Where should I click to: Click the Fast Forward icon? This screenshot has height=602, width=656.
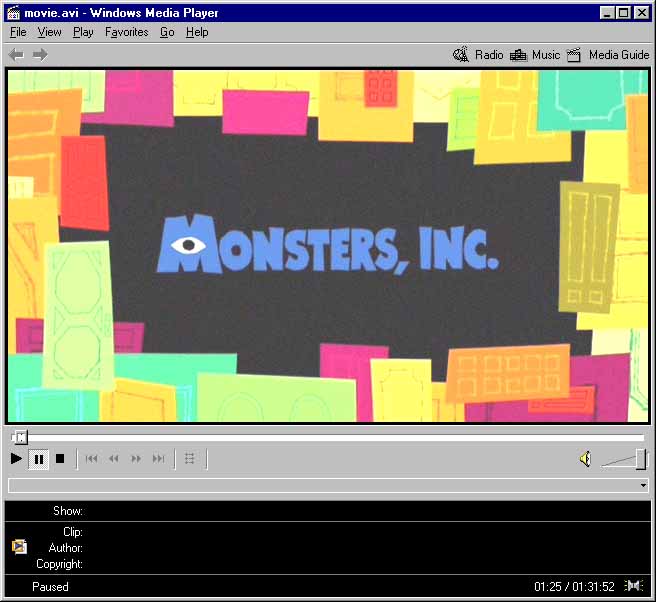pyautogui.click(x=136, y=459)
